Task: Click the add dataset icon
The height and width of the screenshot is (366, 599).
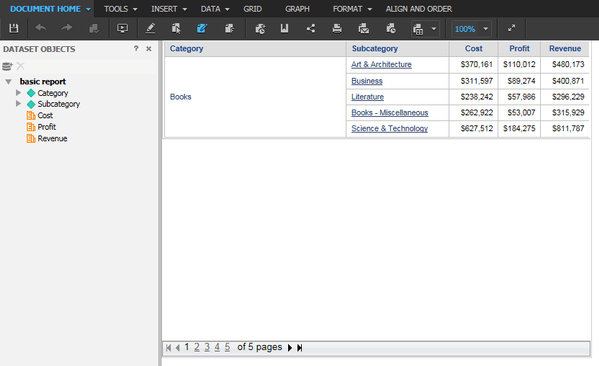Action: [7, 66]
